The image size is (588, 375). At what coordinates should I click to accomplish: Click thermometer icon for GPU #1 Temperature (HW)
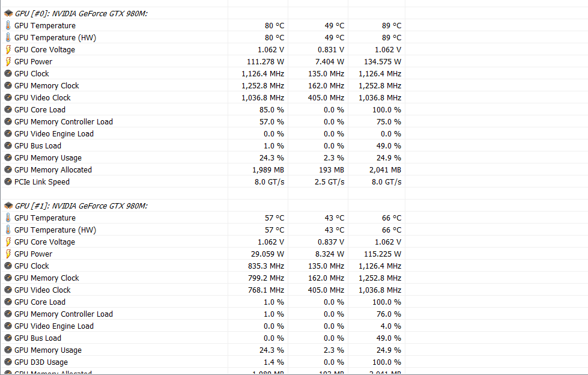(8, 230)
